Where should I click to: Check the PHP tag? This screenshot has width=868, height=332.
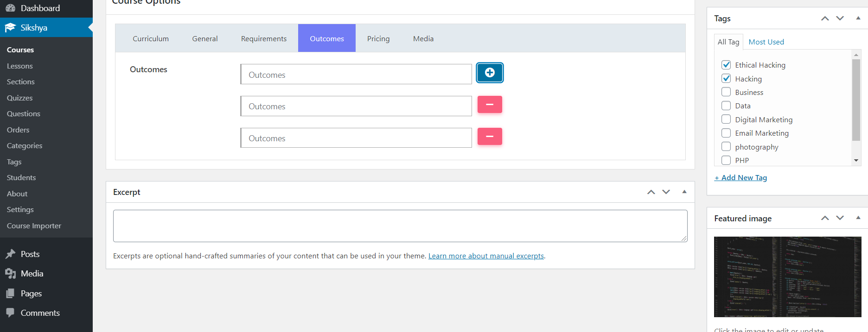[726, 160]
